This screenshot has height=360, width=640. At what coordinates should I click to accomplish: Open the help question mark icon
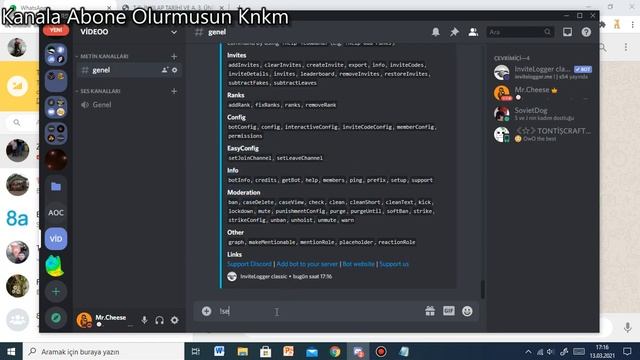coord(586,32)
